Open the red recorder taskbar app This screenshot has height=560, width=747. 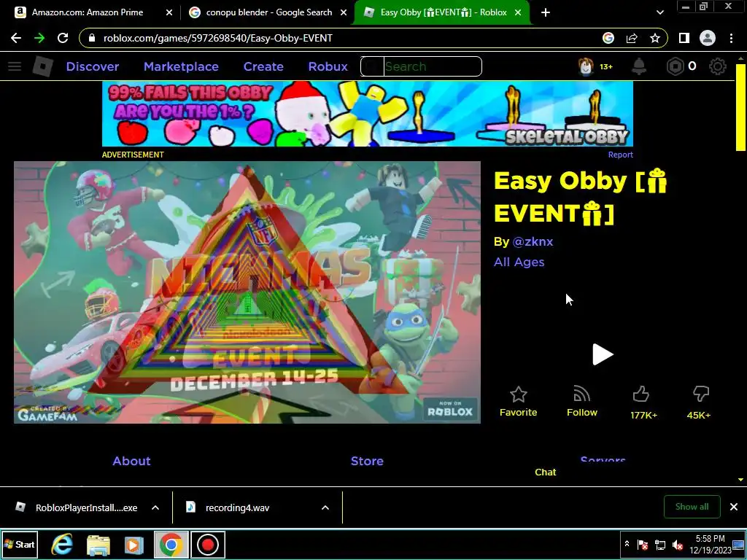[x=208, y=544]
